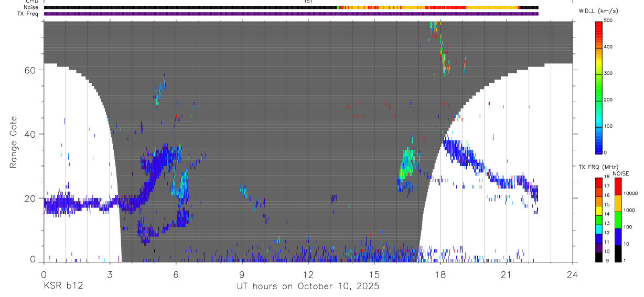The width and height of the screenshot is (644, 297).
Task: Click the '11' label on TX FRQ scale
Action: pos(607,242)
